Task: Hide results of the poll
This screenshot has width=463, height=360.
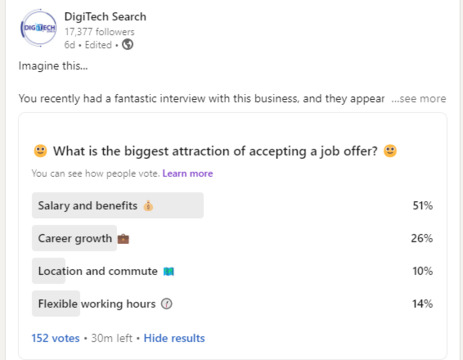Action: pyautogui.click(x=174, y=338)
